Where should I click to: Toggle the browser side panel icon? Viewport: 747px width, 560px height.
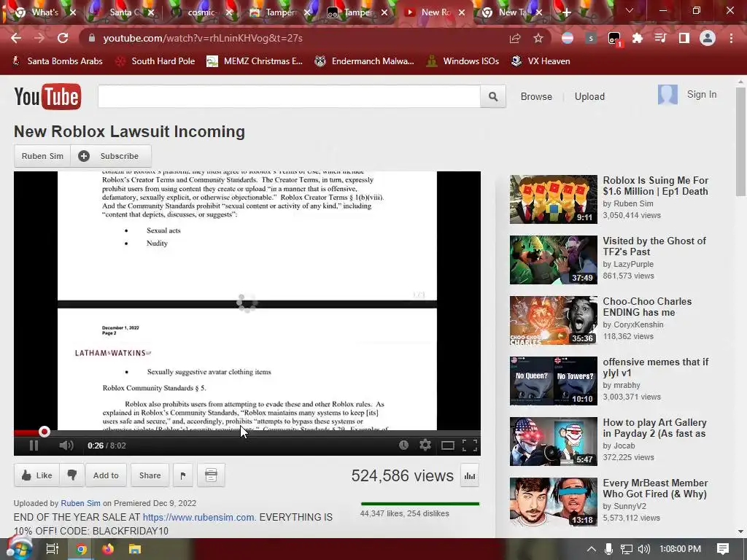pos(684,38)
